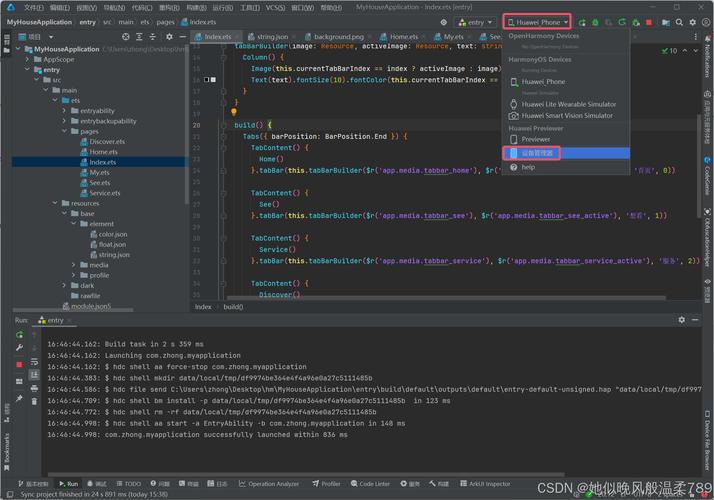Open the TODO tool window
The image size is (714, 500).
(128, 484)
